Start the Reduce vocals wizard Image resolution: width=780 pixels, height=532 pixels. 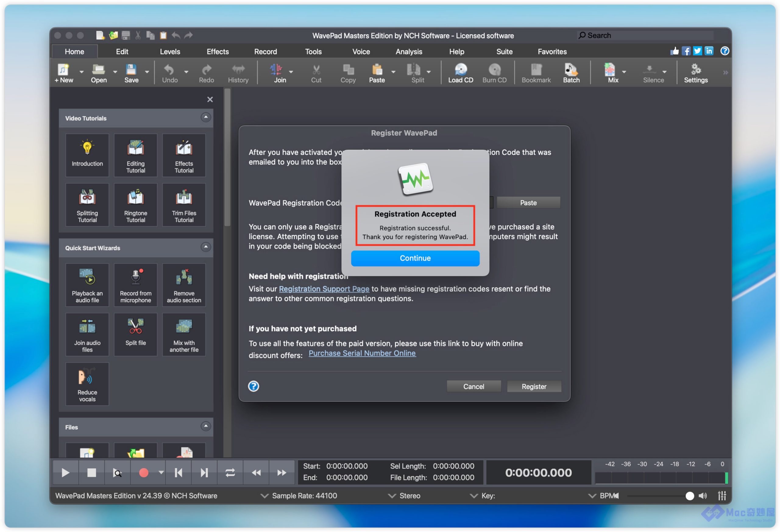(87, 384)
